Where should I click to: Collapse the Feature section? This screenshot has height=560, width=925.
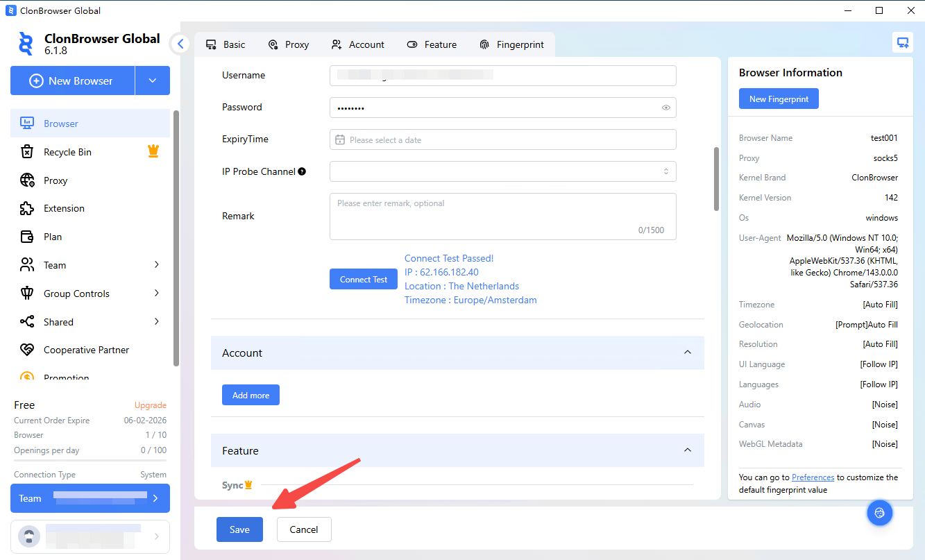[x=687, y=450]
